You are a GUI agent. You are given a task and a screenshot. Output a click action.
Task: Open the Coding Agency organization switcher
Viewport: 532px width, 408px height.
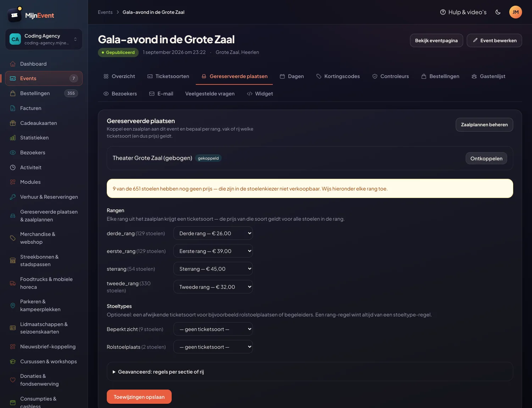(x=44, y=39)
